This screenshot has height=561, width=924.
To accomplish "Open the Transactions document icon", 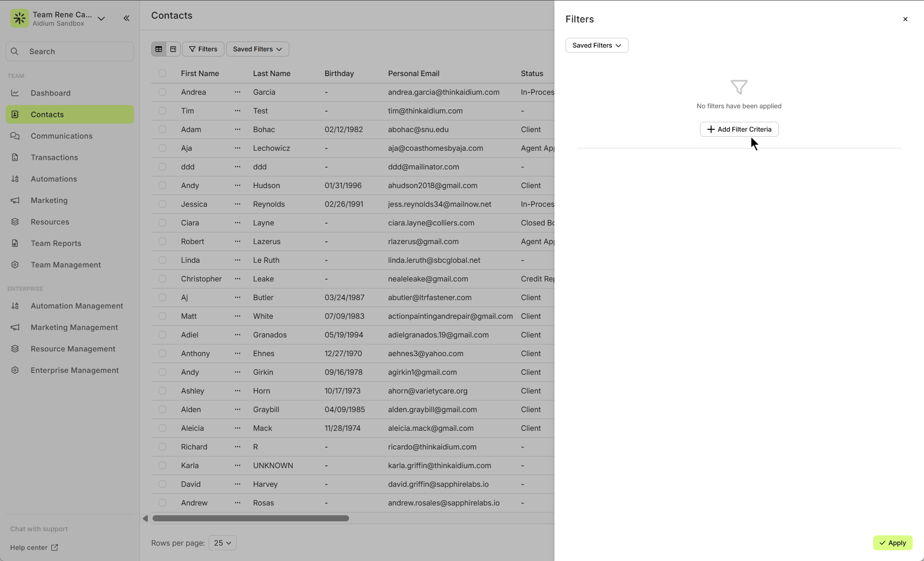I will point(15,157).
